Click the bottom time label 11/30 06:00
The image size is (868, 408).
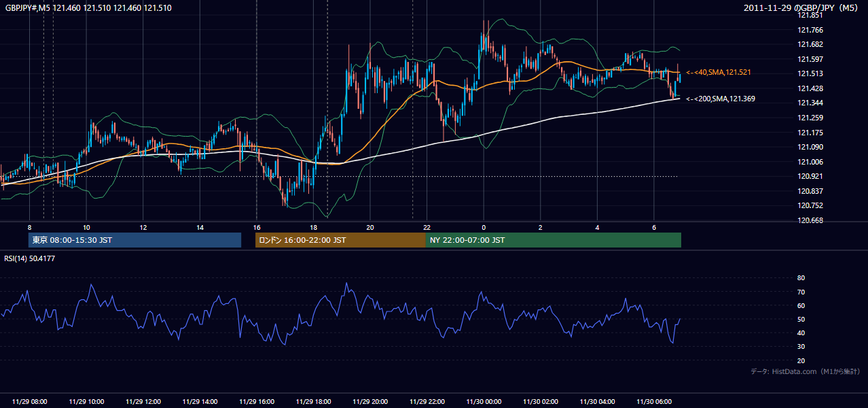click(653, 401)
